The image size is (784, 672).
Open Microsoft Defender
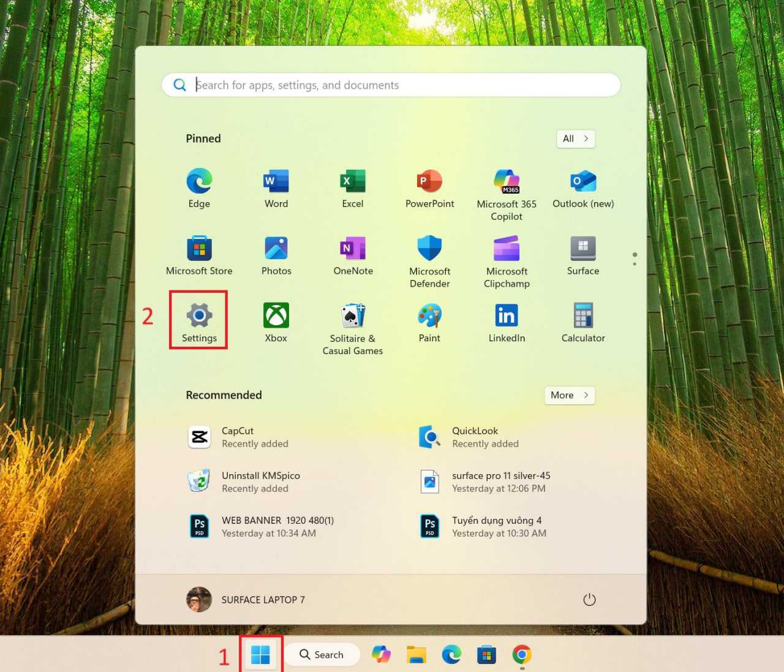[x=429, y=262]
